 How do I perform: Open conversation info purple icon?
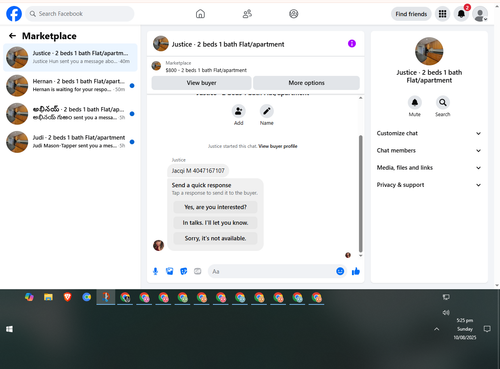coord(352,44)
